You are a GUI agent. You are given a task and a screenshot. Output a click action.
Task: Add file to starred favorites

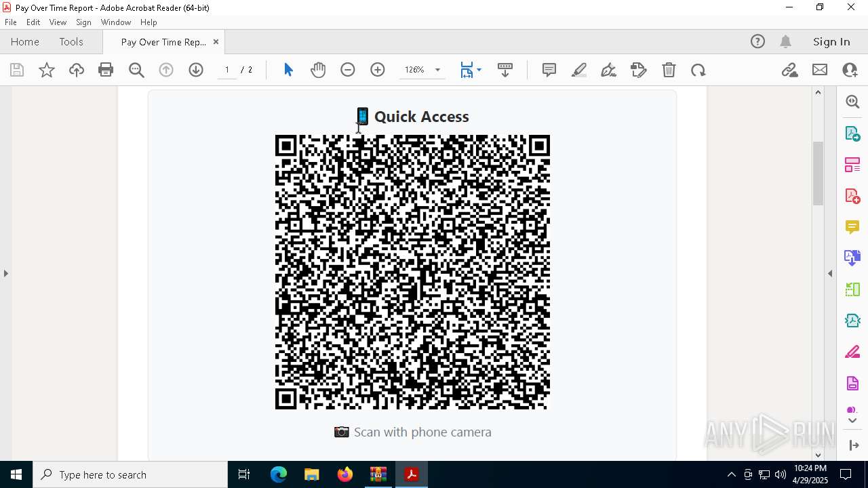pos(47,70)
